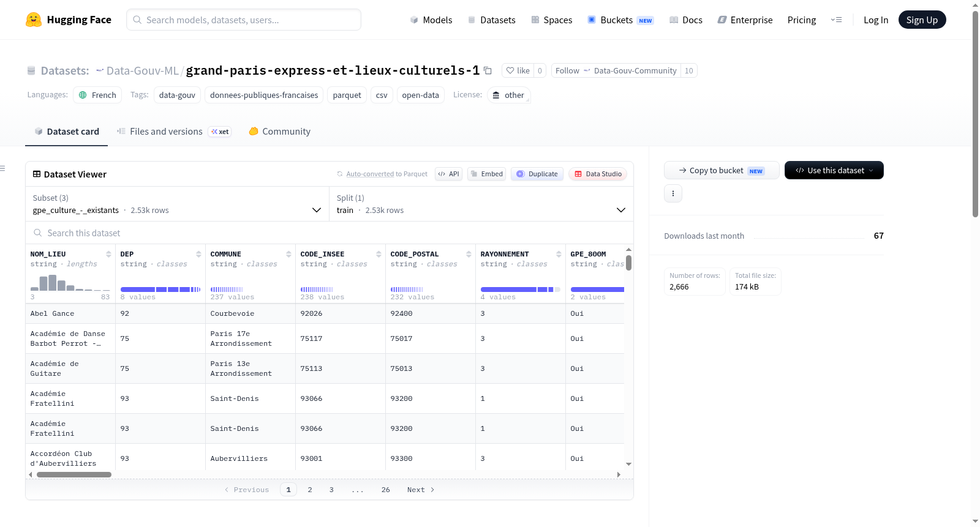Go to Spaces in the top navigation
Viewport: 980px width, 527px height.
pyautogui.click(x=552, y=20)
